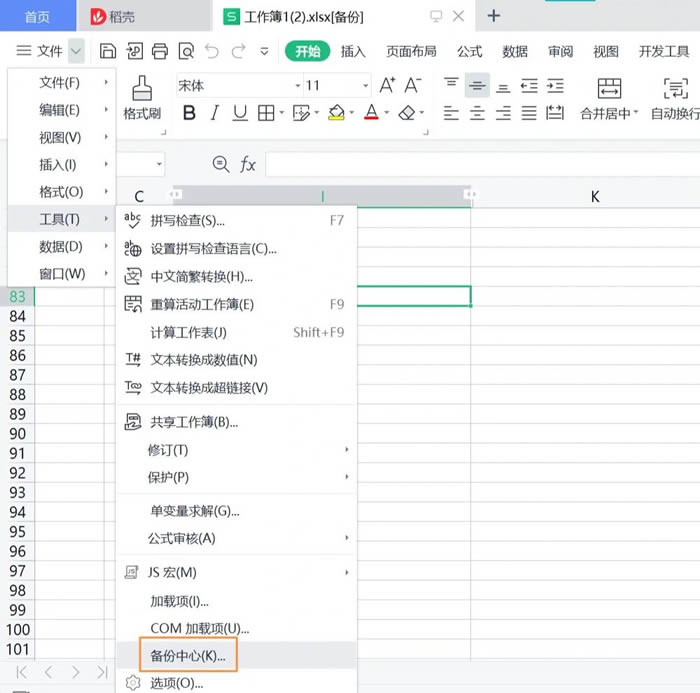Click the magnifier icon beside fx

[x=221, y=164]
